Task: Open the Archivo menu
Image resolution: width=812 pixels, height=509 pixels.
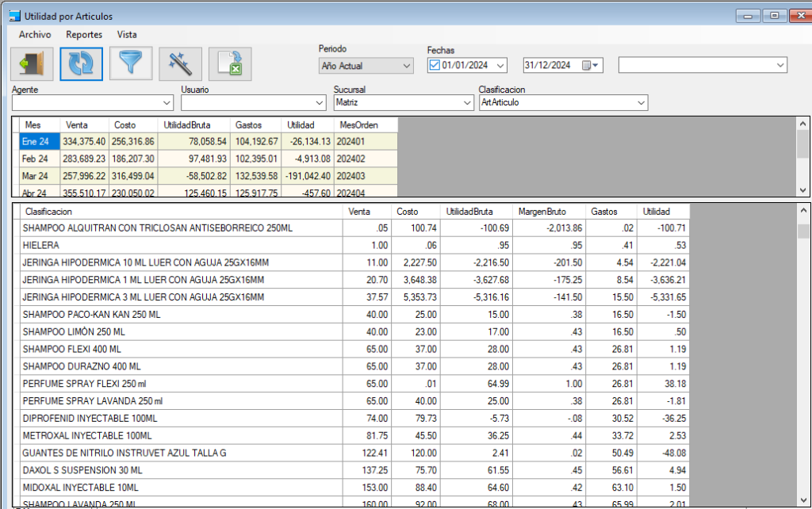Action: point(35,35)
